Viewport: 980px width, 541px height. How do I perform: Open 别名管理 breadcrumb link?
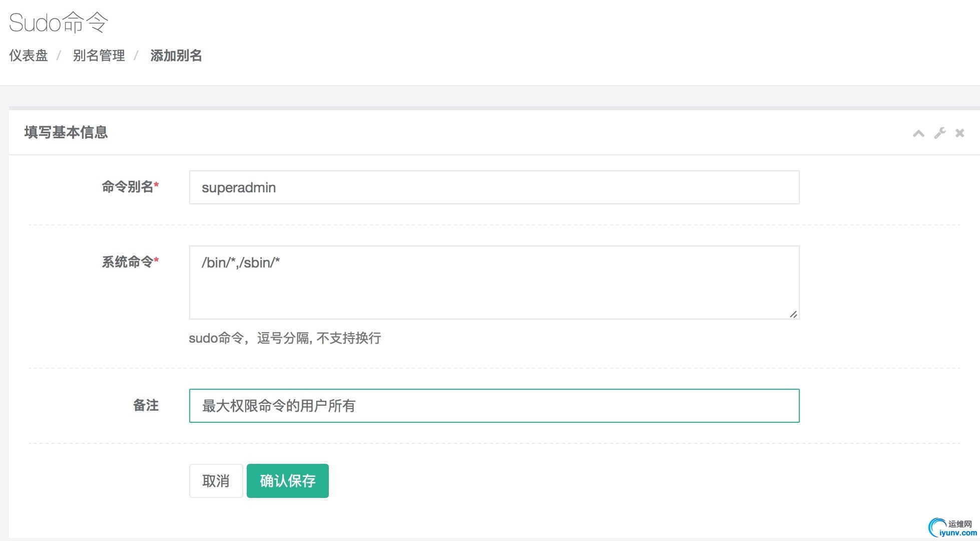pyautogui.click(x=99, y=56)
